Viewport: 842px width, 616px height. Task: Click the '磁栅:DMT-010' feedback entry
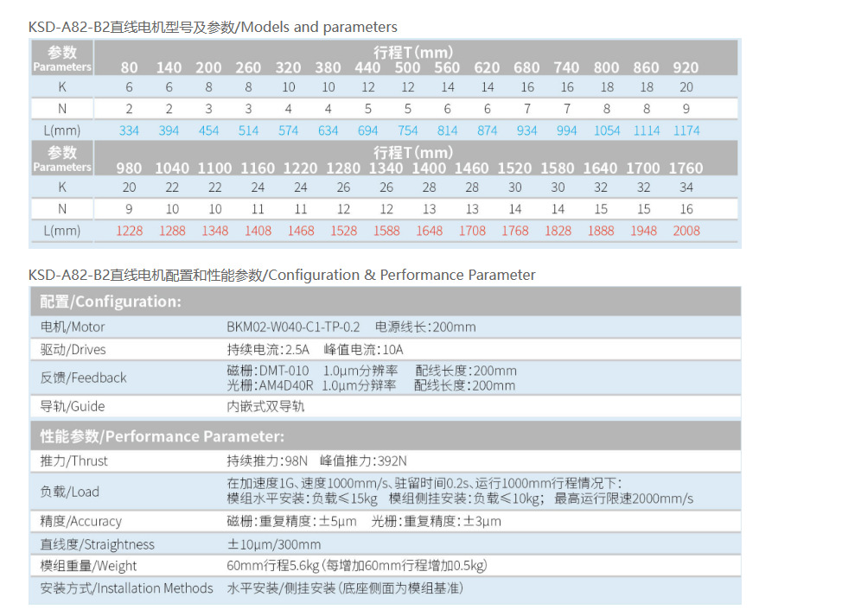(268, 371)
